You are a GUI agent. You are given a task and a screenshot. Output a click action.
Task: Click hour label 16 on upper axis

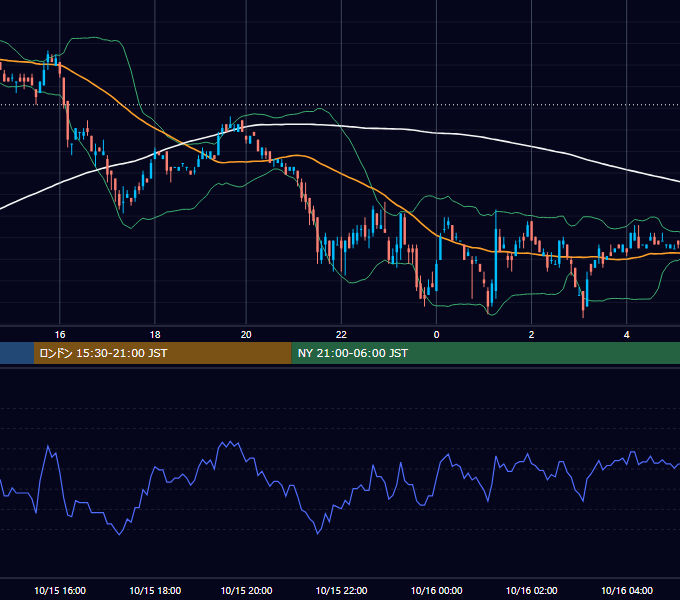click(60, 335)
